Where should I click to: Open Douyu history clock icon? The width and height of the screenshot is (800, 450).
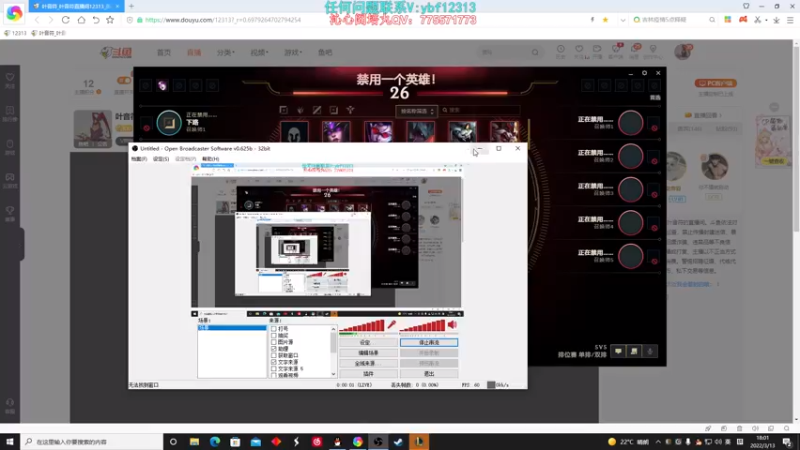pos(561,49)
